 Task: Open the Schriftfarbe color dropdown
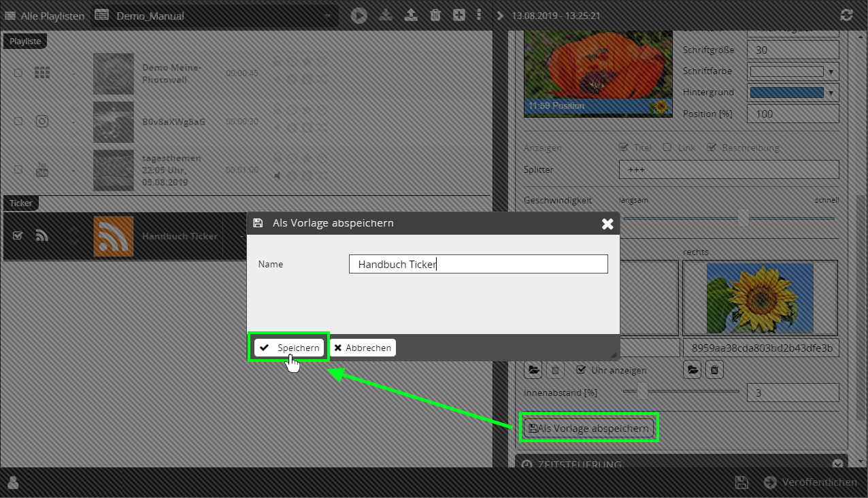793,71
